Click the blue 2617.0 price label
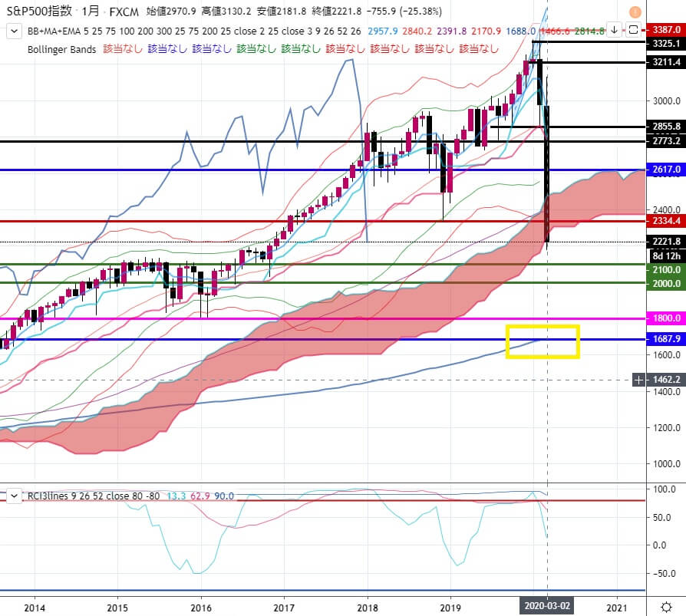 pos(666,170)
